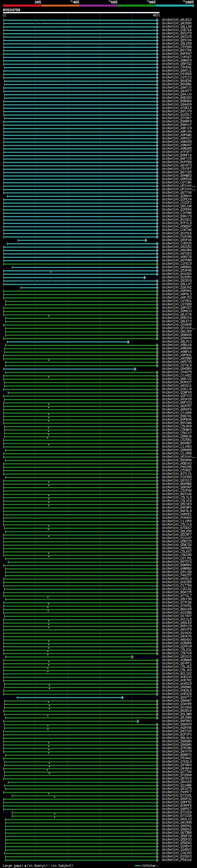Click the cyan ~100% identity legend bar
The height and width of the screenshot is (868, 197).
pos(175,6)
